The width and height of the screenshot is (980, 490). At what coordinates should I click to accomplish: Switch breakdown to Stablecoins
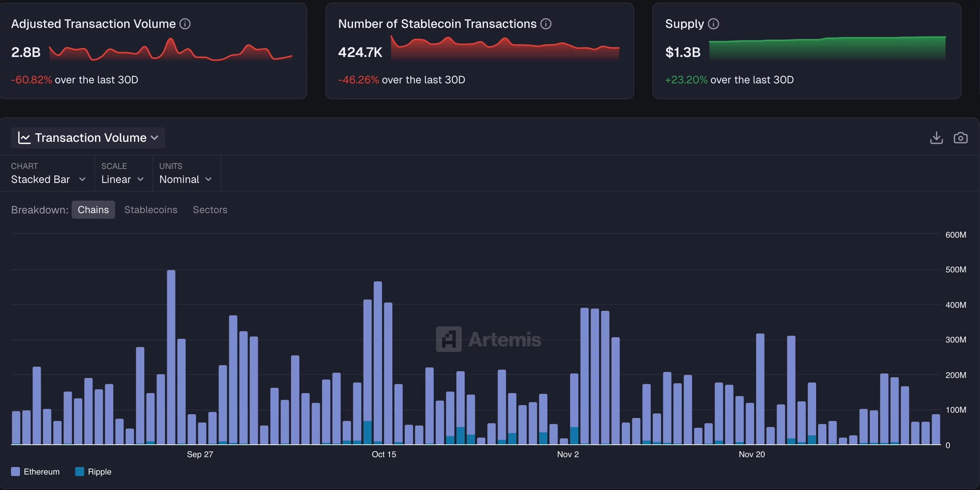click(x=151, y=209)
